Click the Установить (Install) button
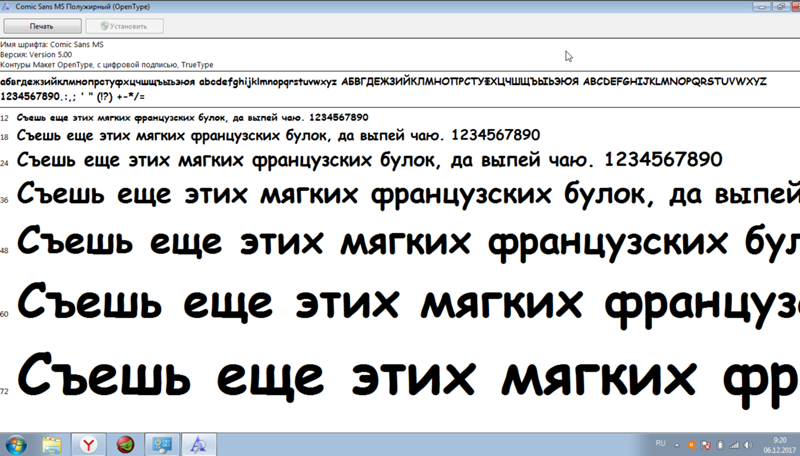Image resolution: width=800 pixels, height=456 pixels. click(124, 26)
